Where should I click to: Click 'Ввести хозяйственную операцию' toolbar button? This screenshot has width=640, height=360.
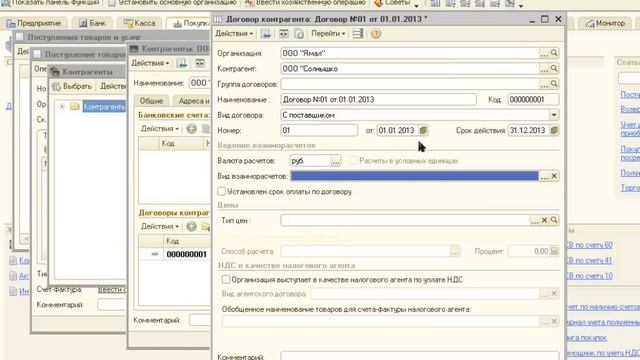(x=305, y=3)
